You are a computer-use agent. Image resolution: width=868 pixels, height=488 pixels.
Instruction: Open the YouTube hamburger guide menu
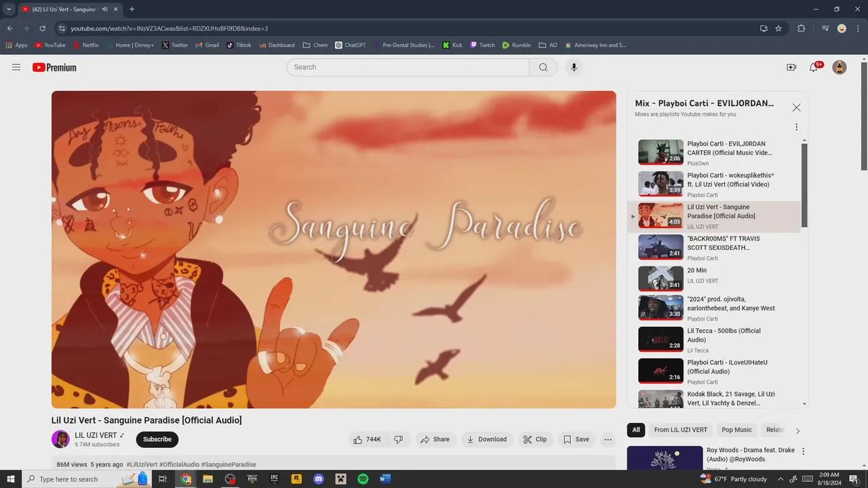tap(16, 67)
